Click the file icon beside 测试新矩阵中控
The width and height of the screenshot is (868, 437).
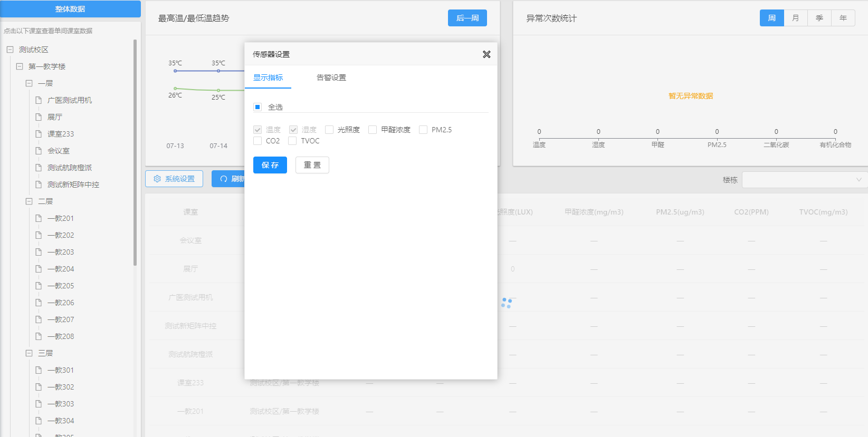pos(39,184)
